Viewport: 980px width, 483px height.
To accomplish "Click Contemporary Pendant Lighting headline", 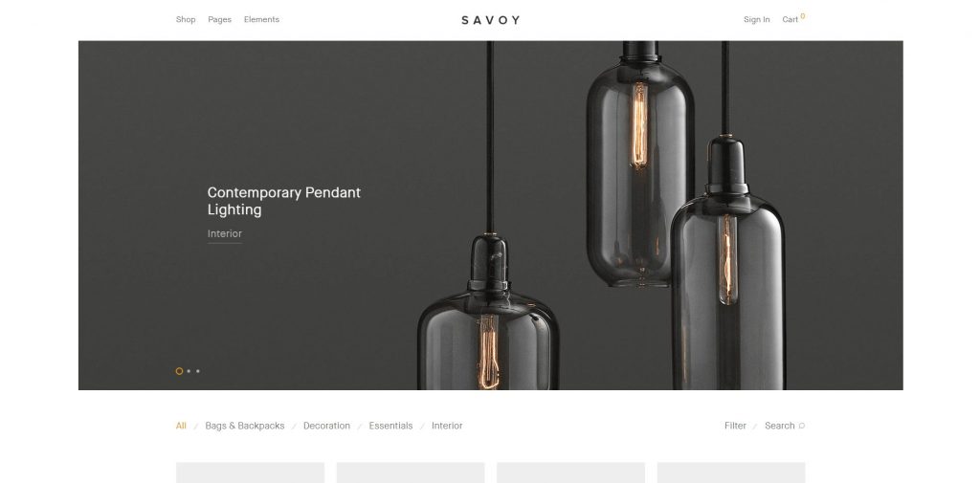I will click(283, 201).
